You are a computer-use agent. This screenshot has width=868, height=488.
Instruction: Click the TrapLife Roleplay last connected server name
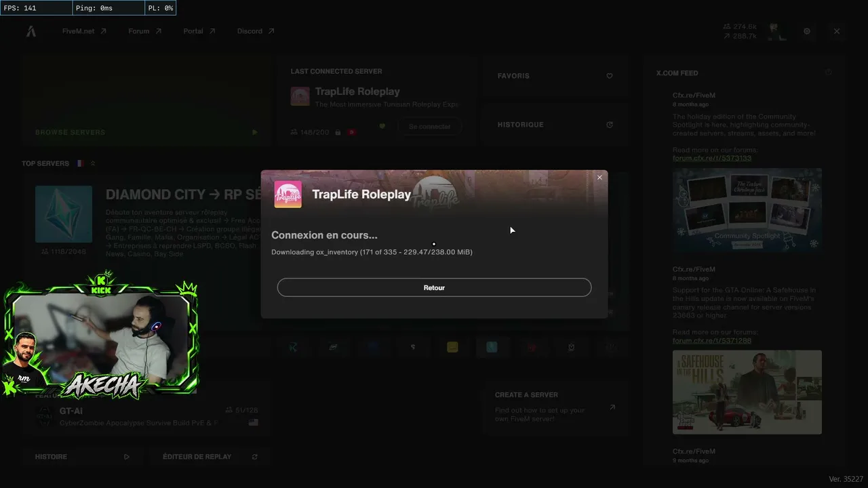coord(357,91)
